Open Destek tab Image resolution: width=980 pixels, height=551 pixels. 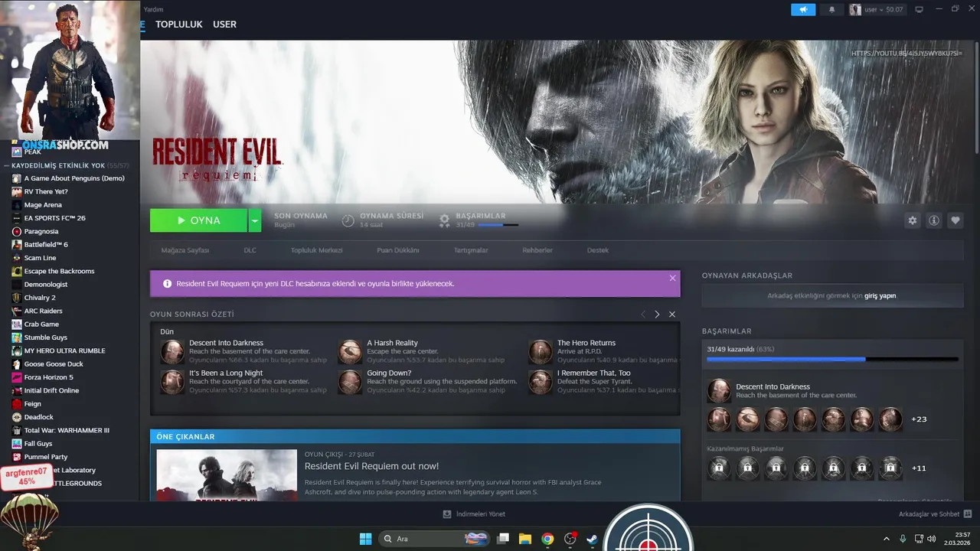(x=598, y=250)
